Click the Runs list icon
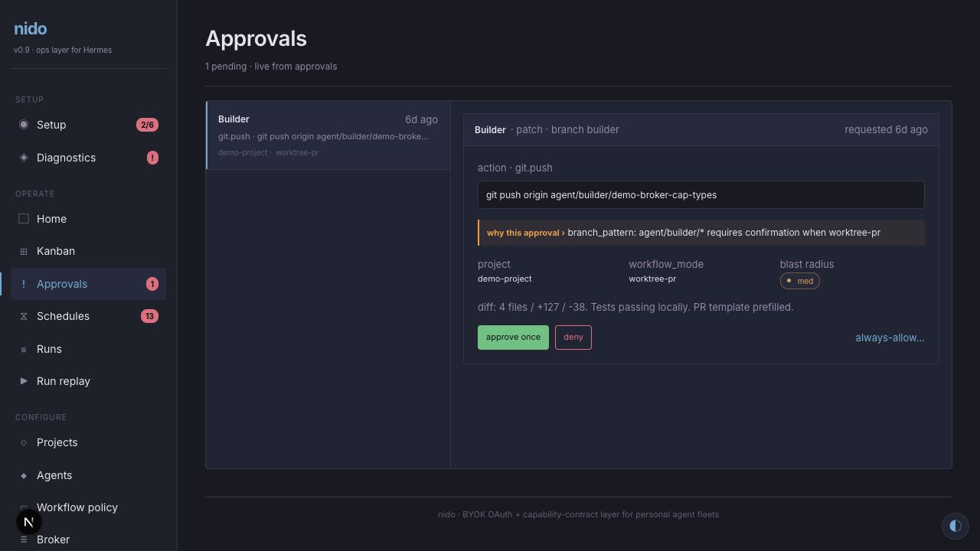Image resolution: width=980 pixels, height=551 pixels. (x=24, y=349)
